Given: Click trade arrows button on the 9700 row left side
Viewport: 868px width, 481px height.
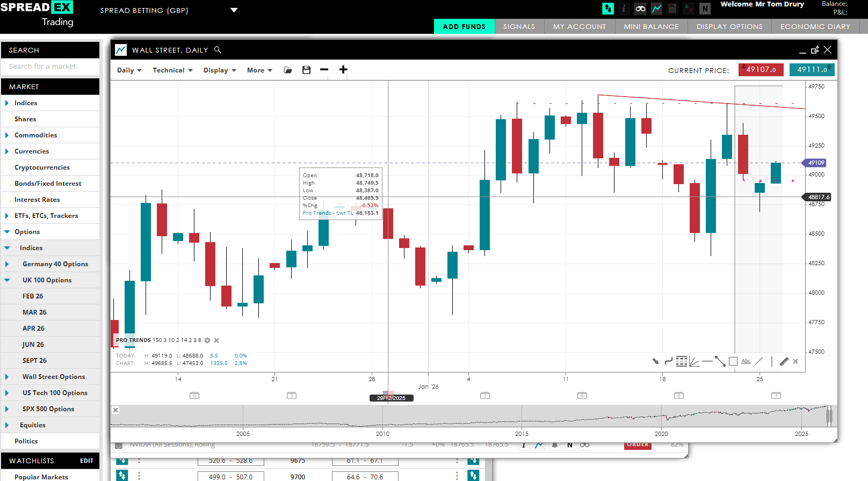Looking at the screenshot, I should pyautogui.click(x=122, y=476).
